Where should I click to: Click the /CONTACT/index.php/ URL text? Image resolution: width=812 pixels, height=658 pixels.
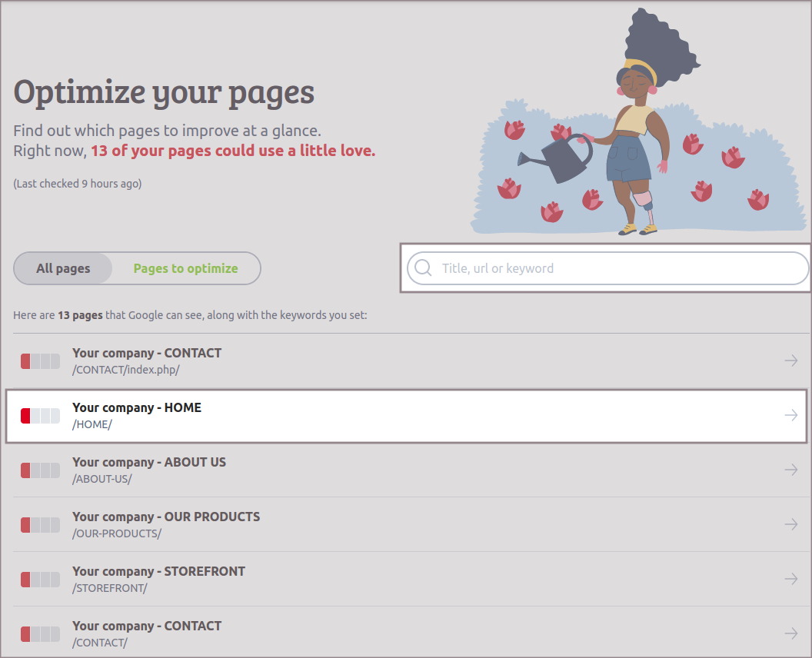[125, 370]
